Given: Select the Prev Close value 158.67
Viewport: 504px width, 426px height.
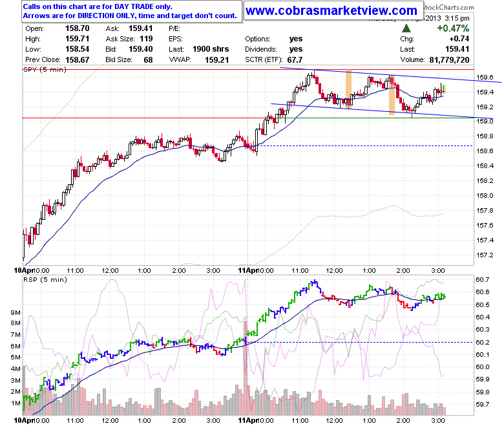Looking at the screenshot, I should (x=77, y=60).
